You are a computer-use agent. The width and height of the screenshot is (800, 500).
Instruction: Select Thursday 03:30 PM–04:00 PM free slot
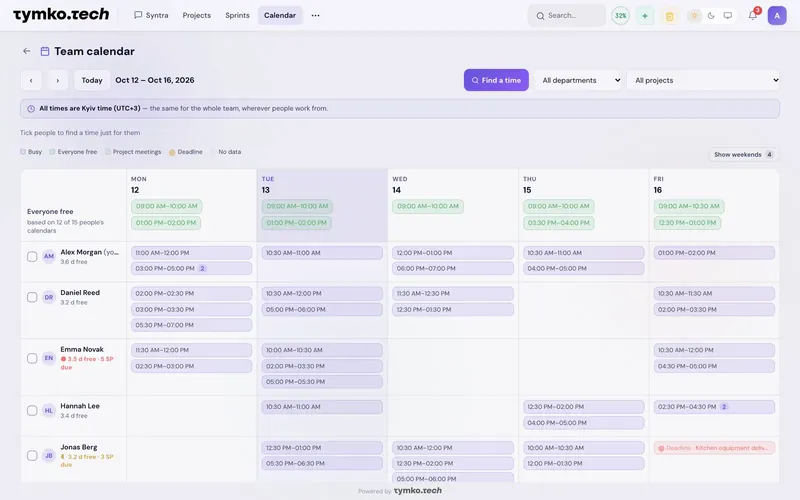coord(558,222)
